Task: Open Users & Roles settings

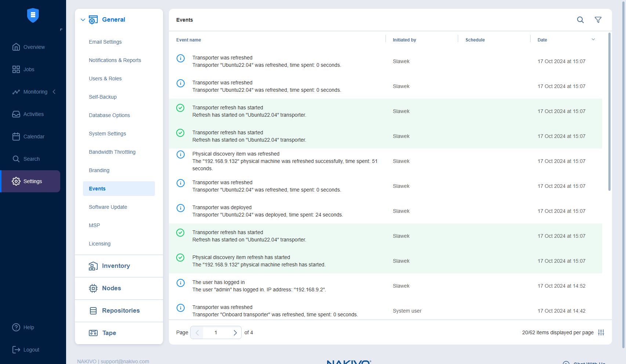Action: point(105,79)
